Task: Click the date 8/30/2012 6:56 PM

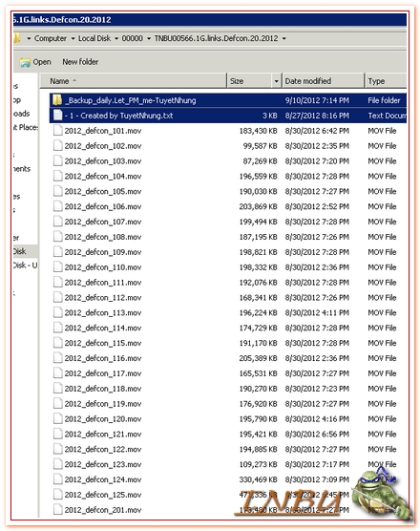Action: pos(317,435)
